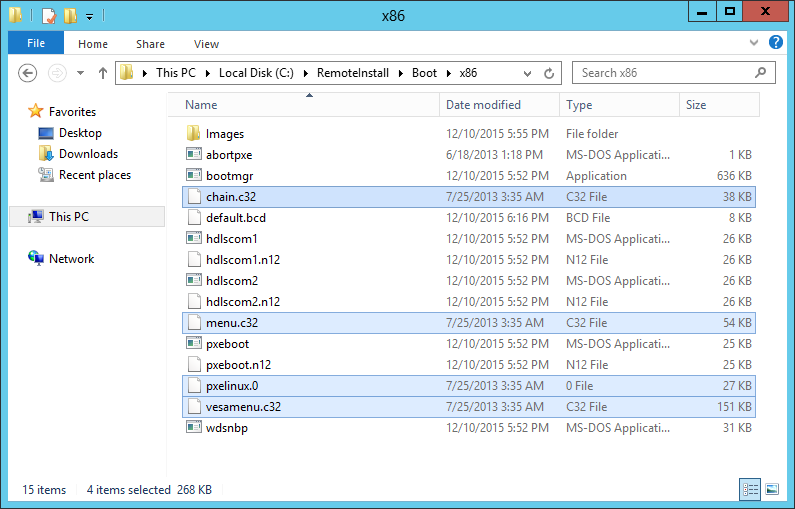The height and width of the screenshot is (509, 795).
Task: Click the BCD File type cell
Action: pyautogui.click(x=588, y=218)
